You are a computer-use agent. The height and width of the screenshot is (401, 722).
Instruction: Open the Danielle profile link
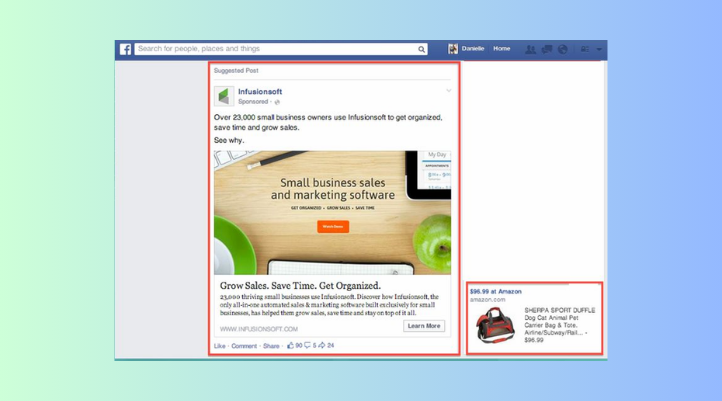click(x=473, y=48)
